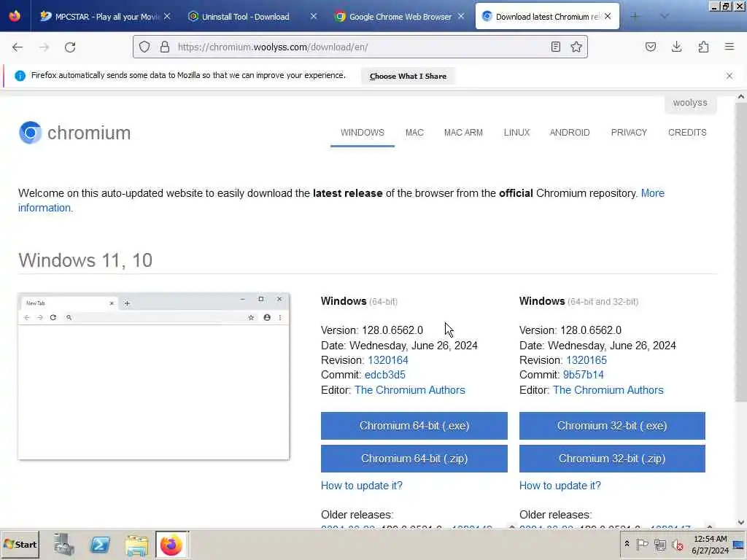The image size is (747, 560).
Task: Close the Google Chrome Web Browser tab
Action: pos(461,16)
